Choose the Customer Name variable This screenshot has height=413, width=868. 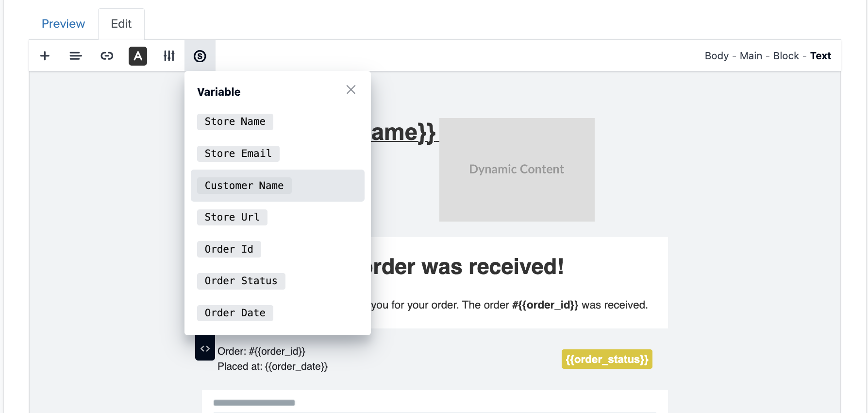[x=244, y=186]
